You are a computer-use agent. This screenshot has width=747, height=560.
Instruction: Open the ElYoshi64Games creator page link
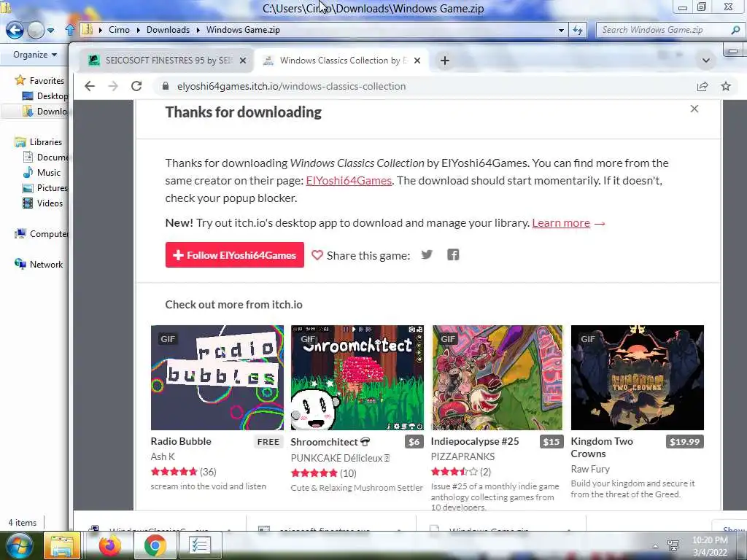pyautogui.click(x=349, y=181)
